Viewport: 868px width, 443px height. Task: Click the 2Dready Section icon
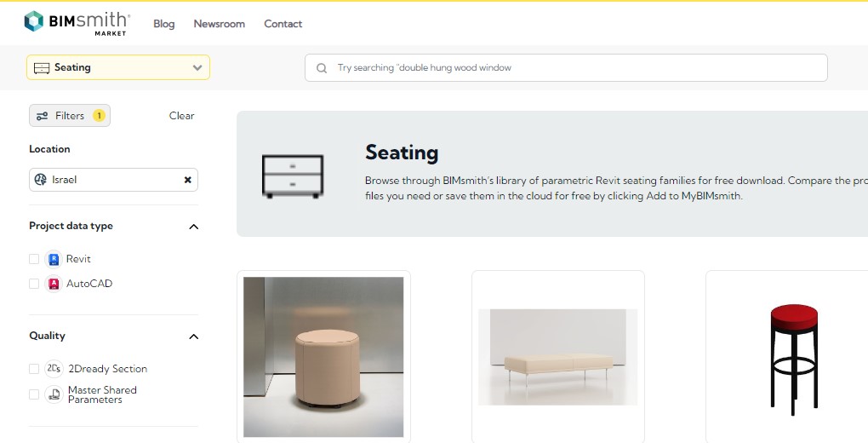(x=54, y=369)
